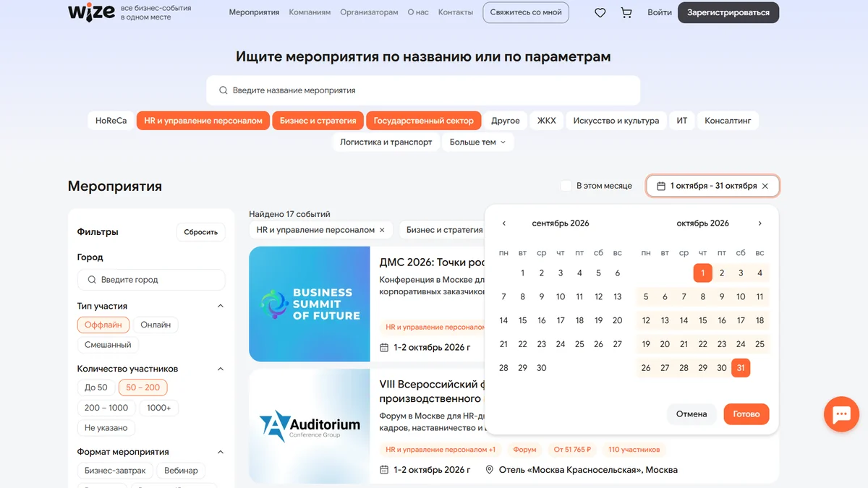Image resolution: width=868 pixels, height=488 pixels.
Task: Select September 30 in the calendar
Action: (x=542, y=368)
